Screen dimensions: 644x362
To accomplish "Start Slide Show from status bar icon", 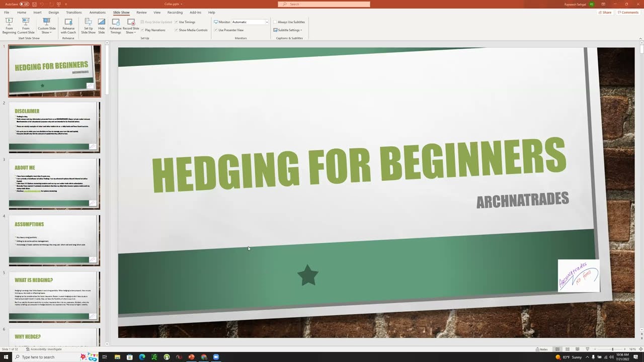I will tap(587, 349).
